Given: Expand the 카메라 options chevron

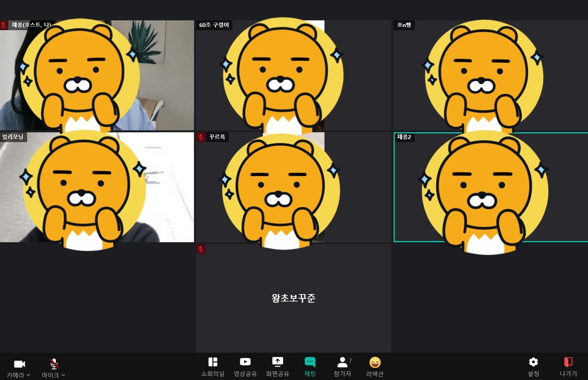Looking at the screenshot, I should pyautogui.click(x=28, y=375).
